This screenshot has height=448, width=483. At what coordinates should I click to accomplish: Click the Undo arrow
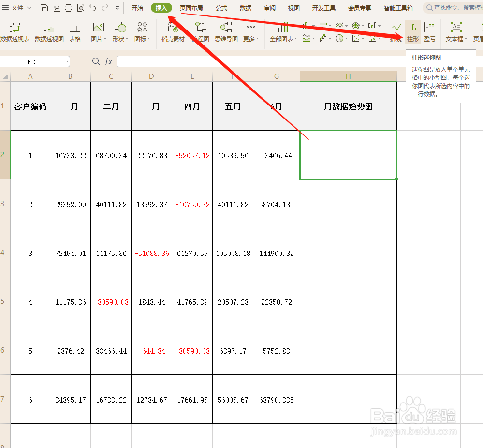(93, 8)
